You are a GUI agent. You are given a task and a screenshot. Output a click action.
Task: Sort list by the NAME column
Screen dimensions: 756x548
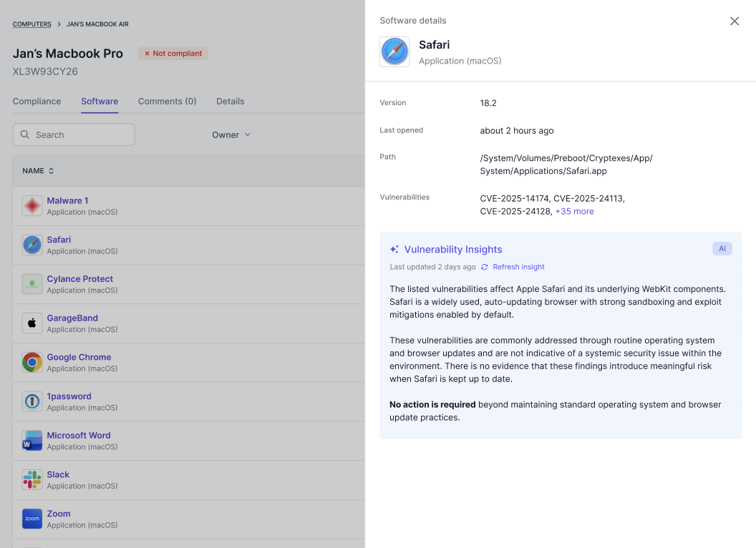click(38, 170)
